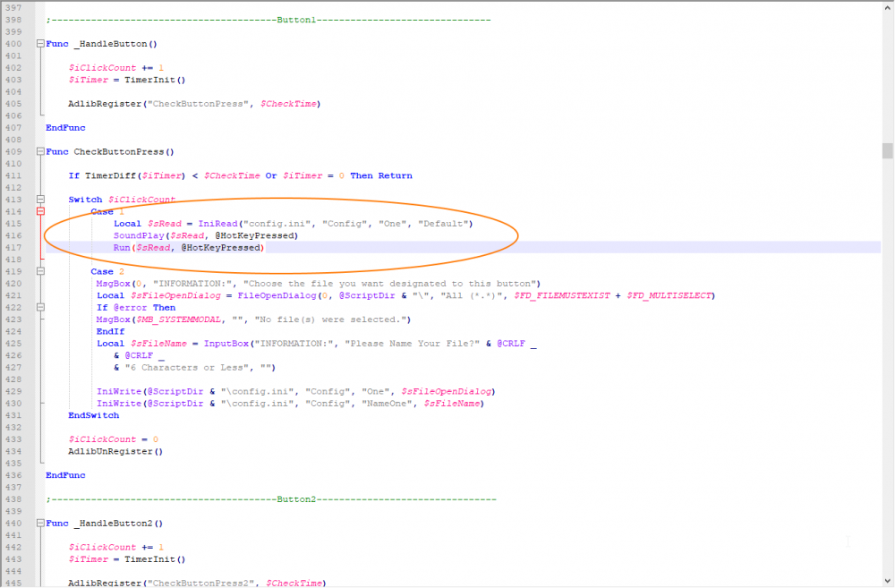
Task: Click the "Choose the file you want" MsgBox string
Action: point(388,284)
